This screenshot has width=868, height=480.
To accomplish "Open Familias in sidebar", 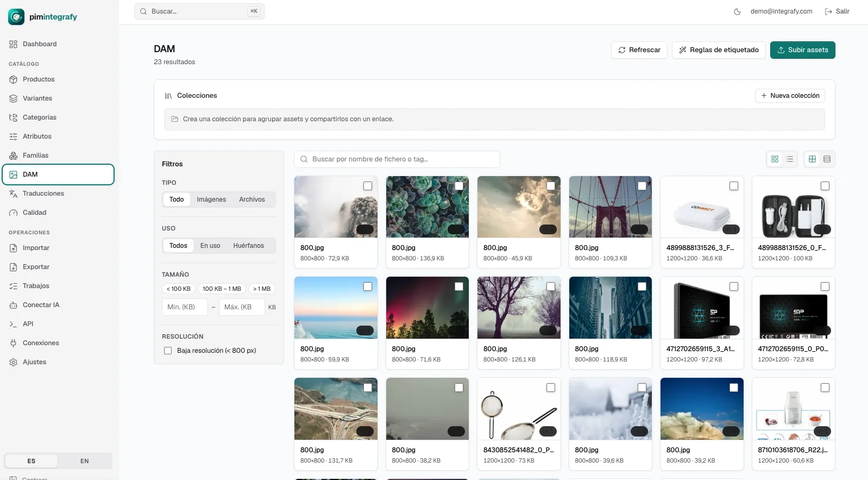I will (59, 155).
